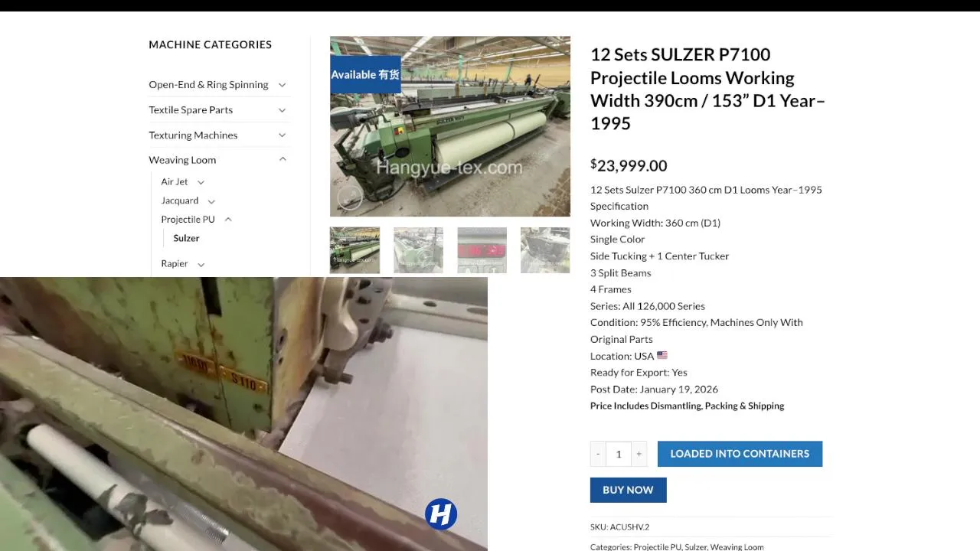
Task: Open the Projectile PU category link under SKU
Action: coord(657,547)
